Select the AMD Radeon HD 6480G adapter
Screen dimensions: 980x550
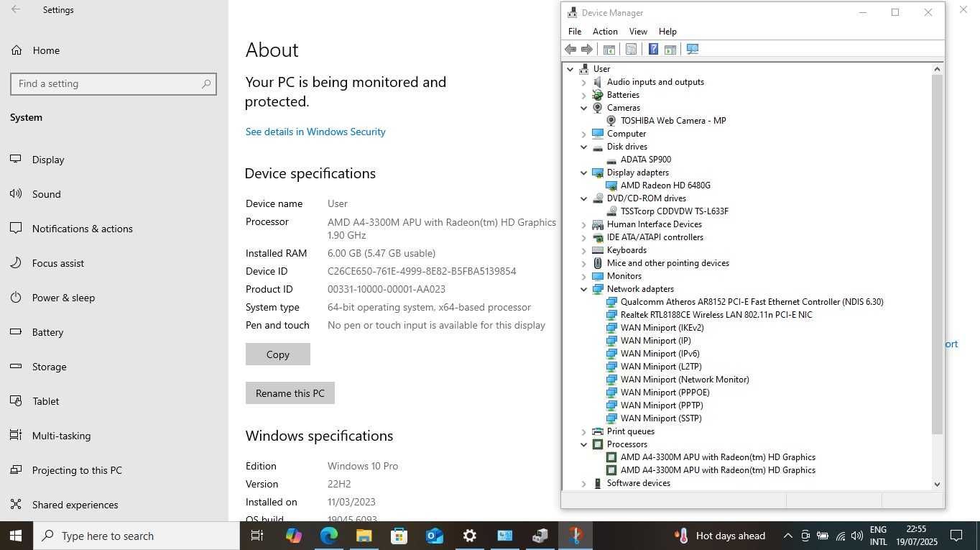[665, 185]
